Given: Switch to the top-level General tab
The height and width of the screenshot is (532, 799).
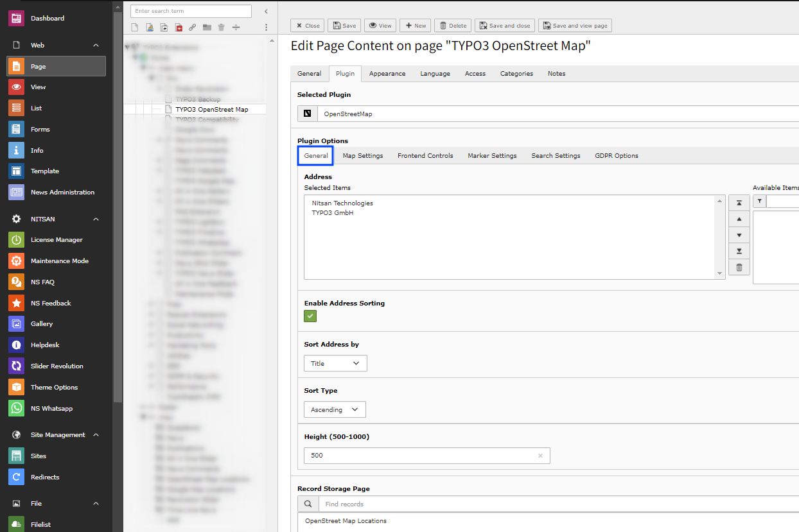Looking at the screenshot, I should pos(309,74).
